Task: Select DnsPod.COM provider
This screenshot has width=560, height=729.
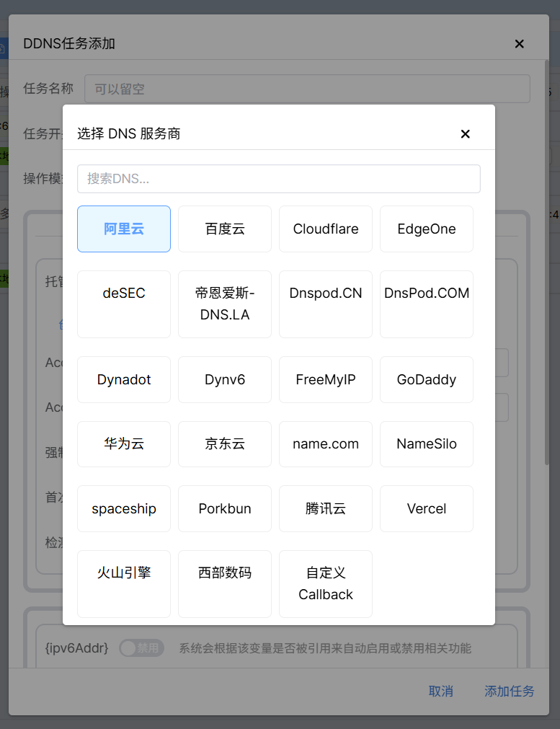Action: (x=426, y=304)
